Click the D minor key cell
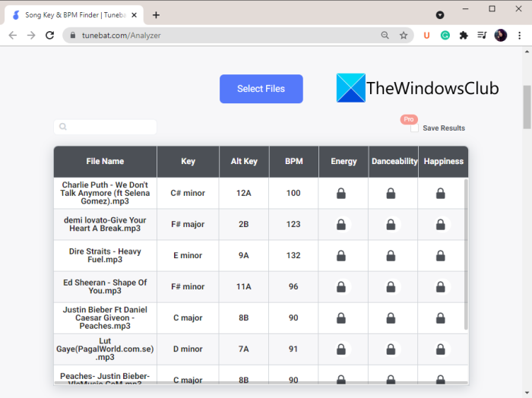Image resolution: width=532 pixels, height=398 pixels. click(x=188, y=349)
